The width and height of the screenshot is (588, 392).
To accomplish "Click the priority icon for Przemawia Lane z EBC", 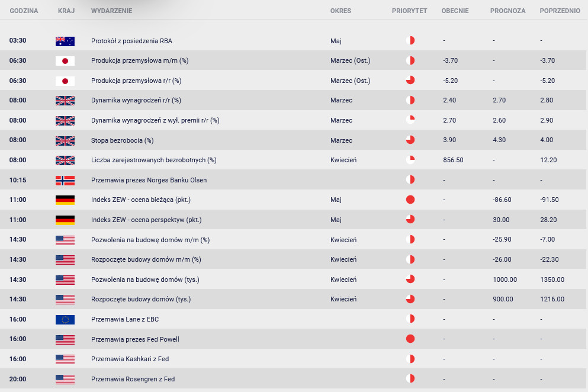I will point(410,319).
